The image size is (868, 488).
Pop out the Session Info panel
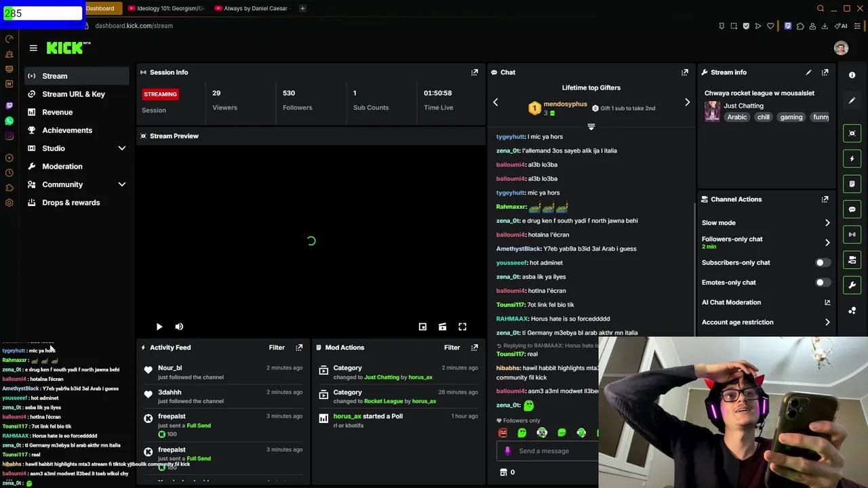(x=475, y=72)
